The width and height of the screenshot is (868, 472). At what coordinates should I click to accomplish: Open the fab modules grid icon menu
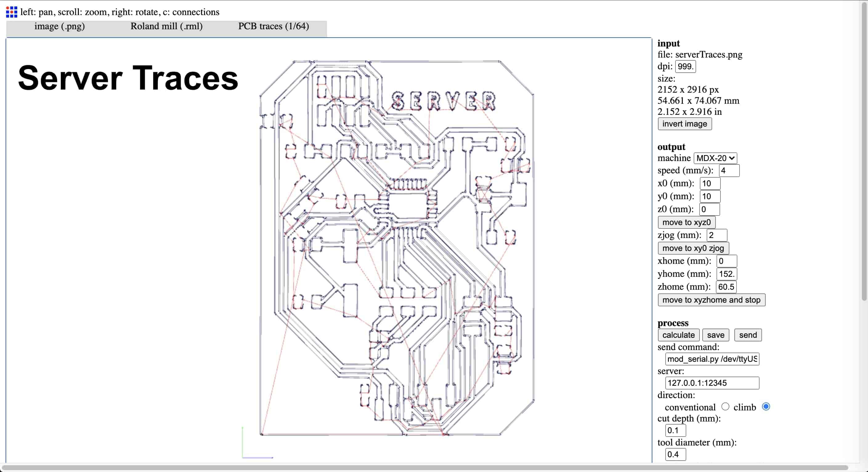click(11, 12)
